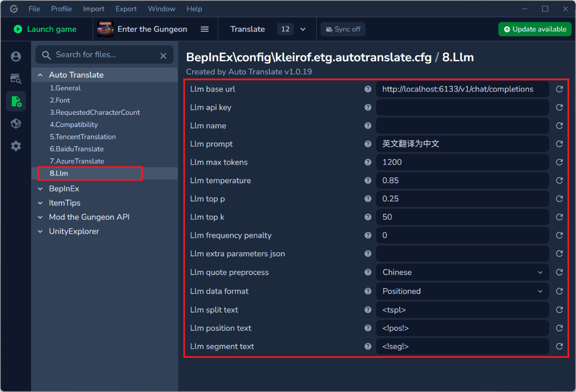Viewport: 576px width, 392px height.
Task: Reset Llm name to default
Action: coord(559,126)
